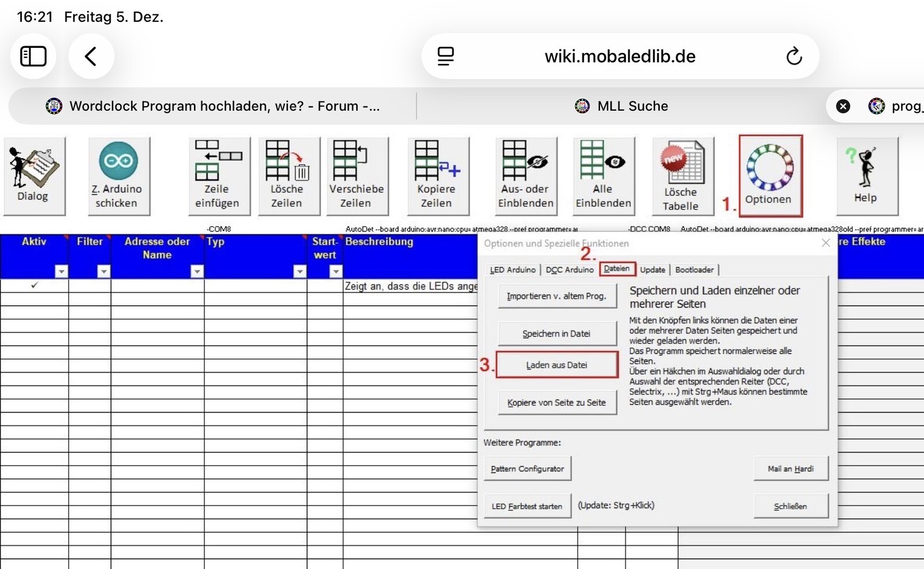924x569 pixels.
Task: Click the 'Z. Arduino schicken' icon
Action: (118, 176)
